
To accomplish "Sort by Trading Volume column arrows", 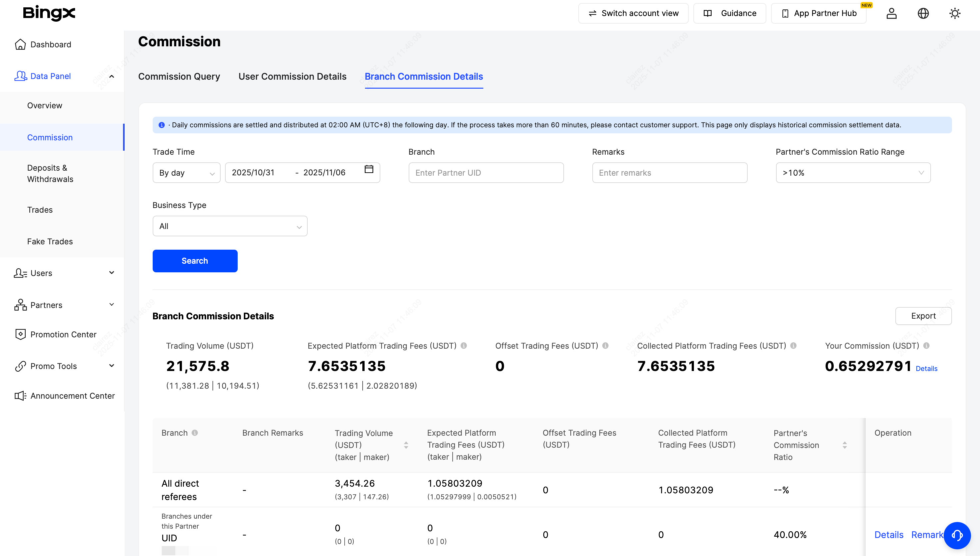I will click(406, 445).
